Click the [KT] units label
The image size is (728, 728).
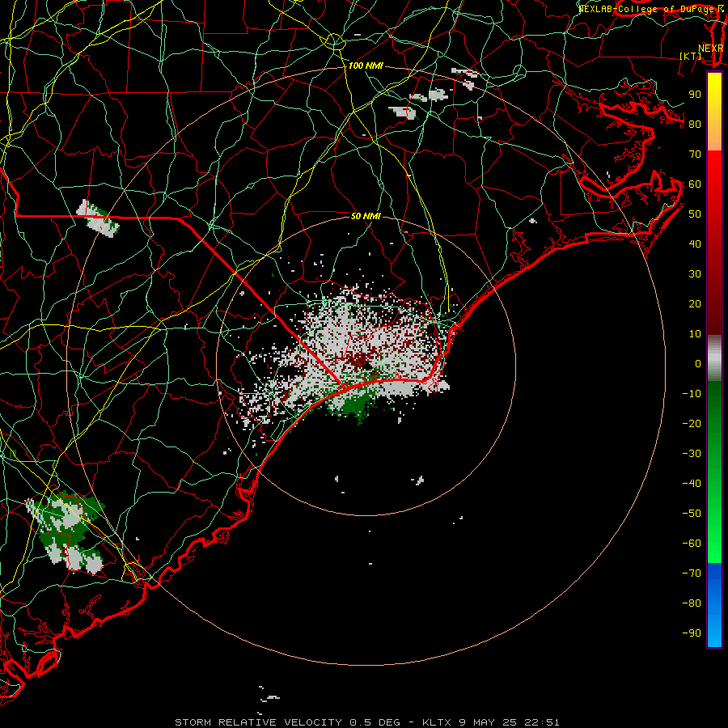(x=691, y=56)
